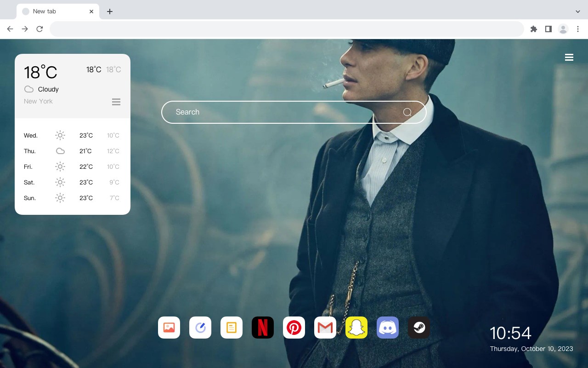
Task: Click the sun icon in Wed. row
Action: pos(60,135)
